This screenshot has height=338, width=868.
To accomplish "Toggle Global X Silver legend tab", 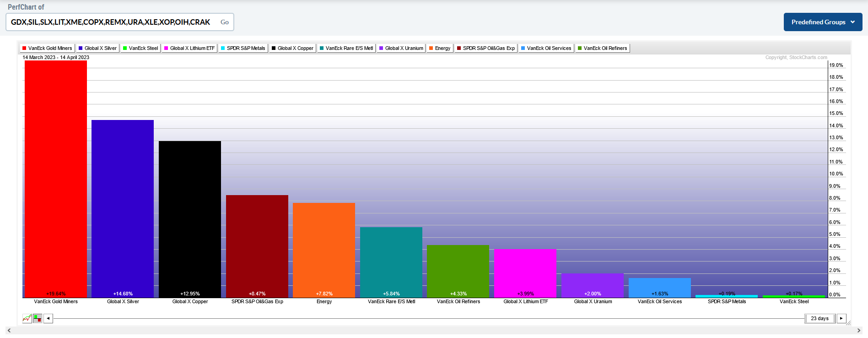I will tap(97, 48).
